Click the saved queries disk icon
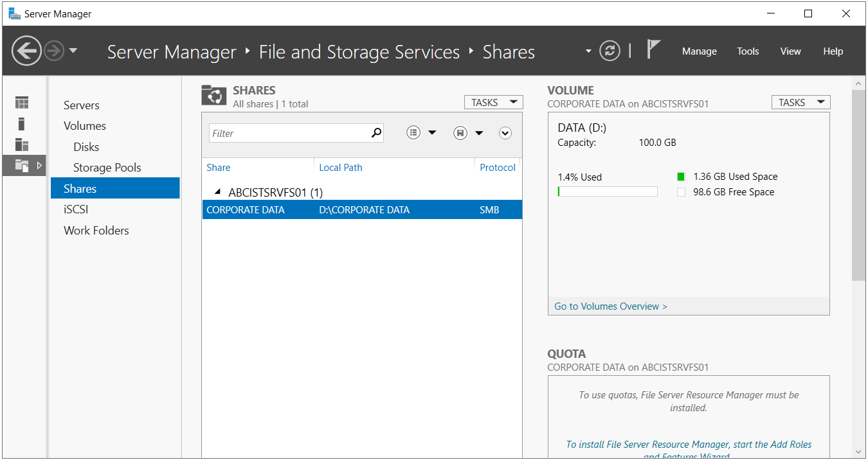Viewport: 868px width, 460px height. [460, 133]
